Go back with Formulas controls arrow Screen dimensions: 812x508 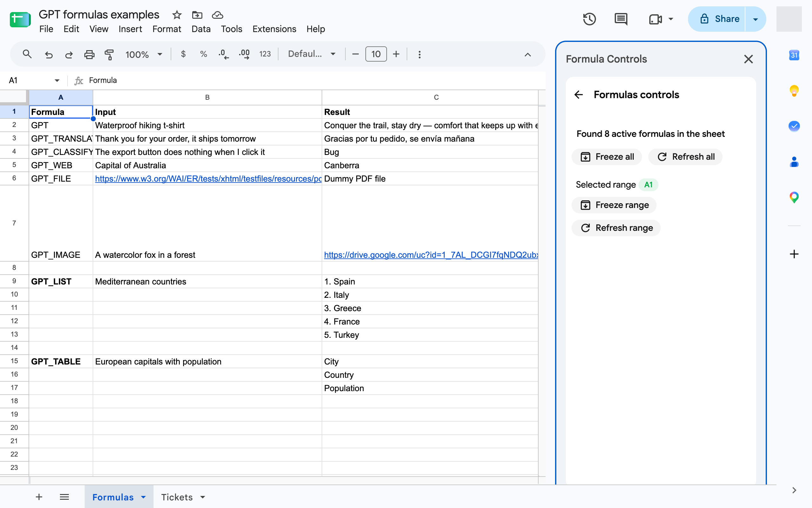pos(579,95)
